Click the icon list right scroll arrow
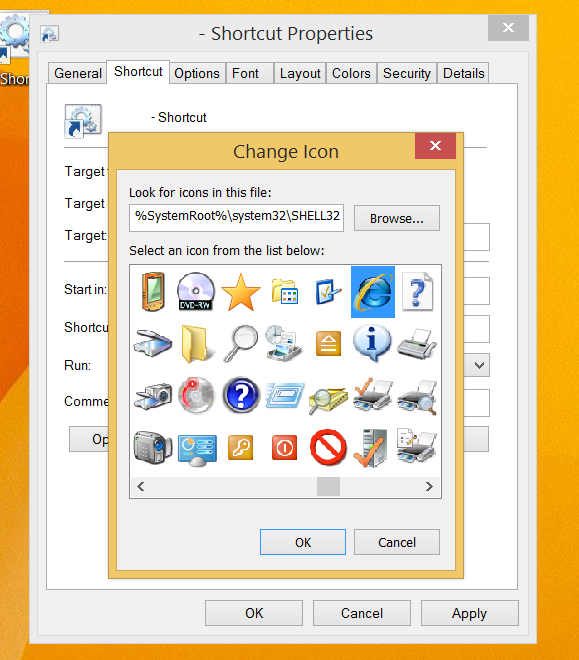 pos(429,487)
